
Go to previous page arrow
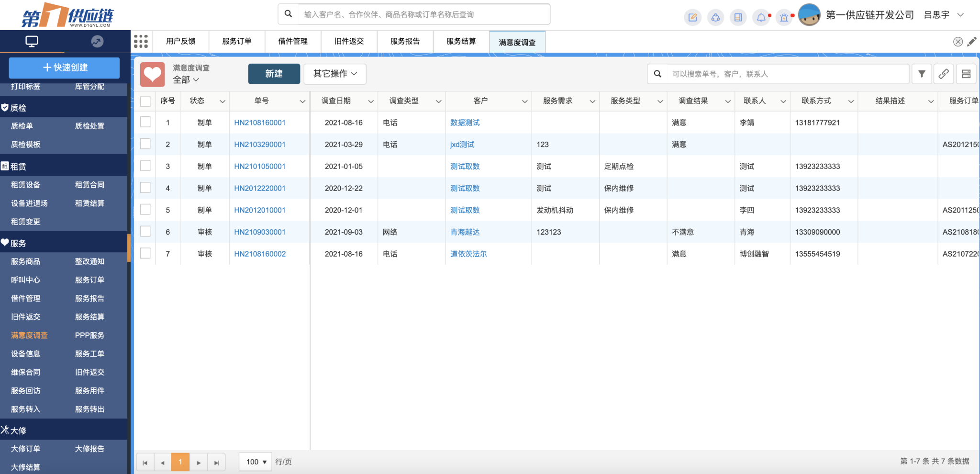coord(163,463)
